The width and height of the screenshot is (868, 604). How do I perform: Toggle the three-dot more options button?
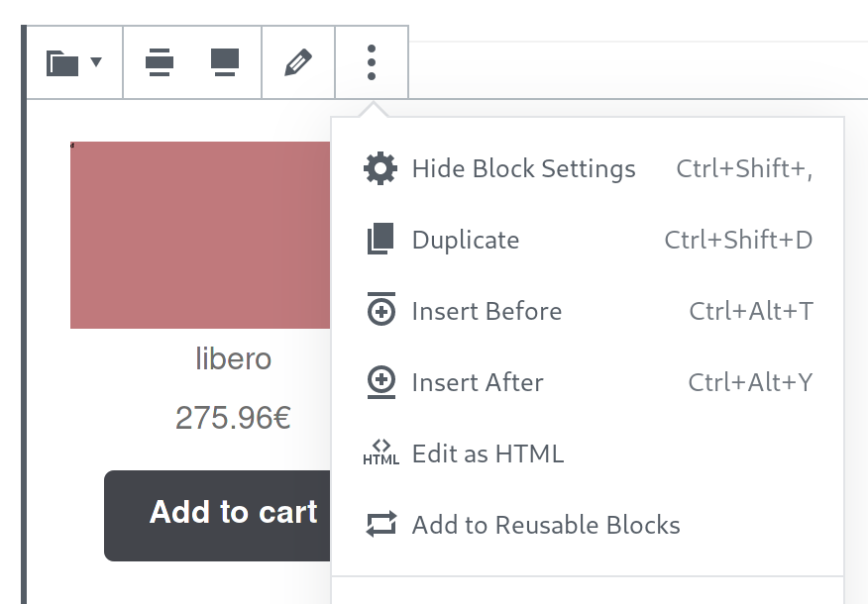pyautogui.click(x=372, y=62)
